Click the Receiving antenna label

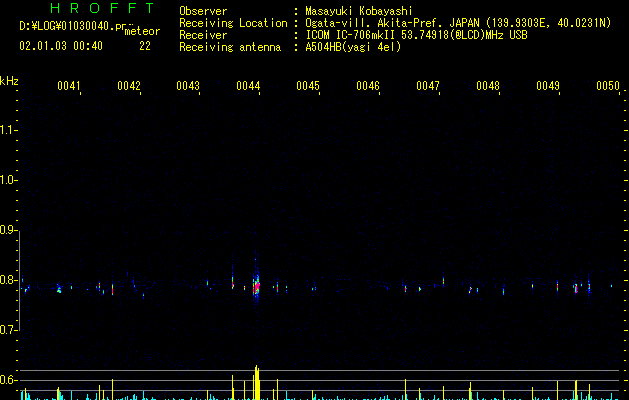(x=230, y=47)
